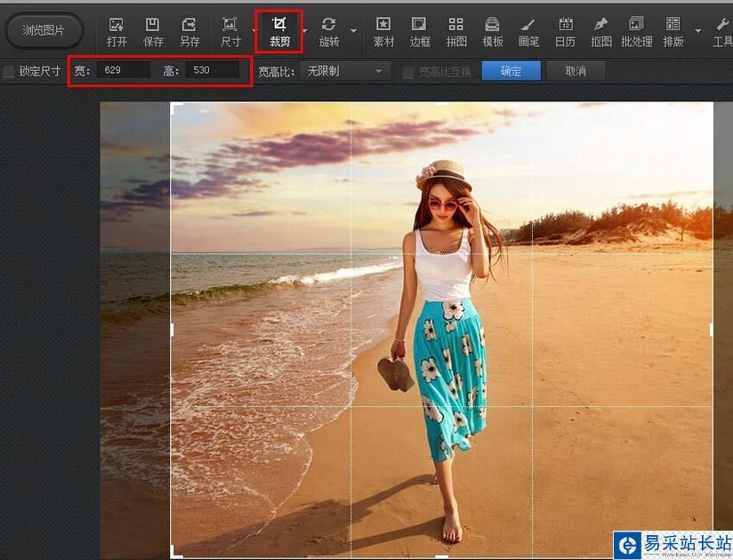Expand the dropdown arrow beside 尺寸
Screen dimensions: 733x560
[254, 31]
